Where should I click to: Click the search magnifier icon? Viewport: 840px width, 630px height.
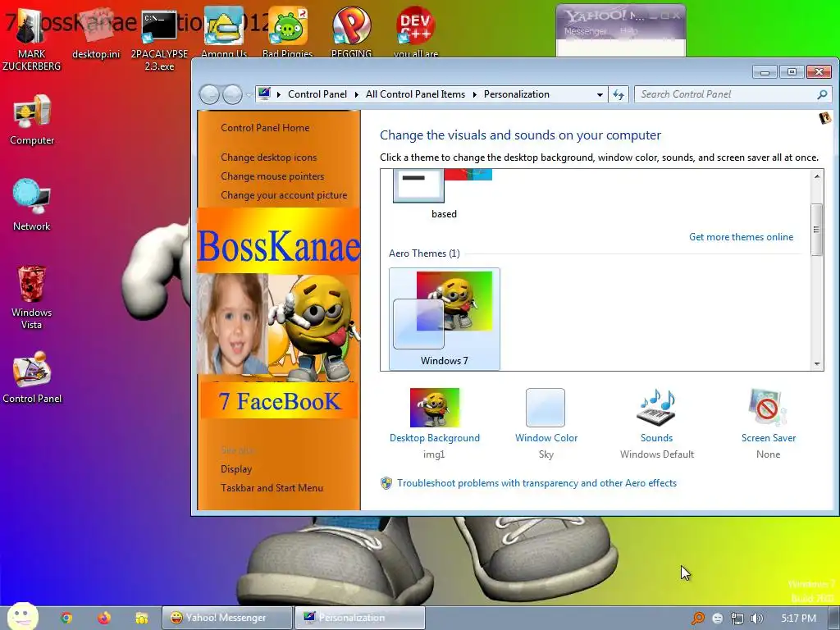pyautogui.click(x=822, y=95)
